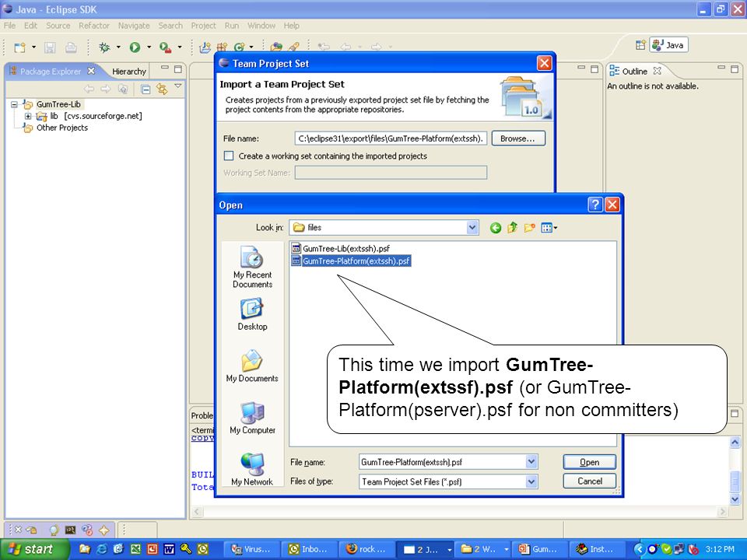Viewport: 747px width, 560px height.
Task: Enable Create a working set checkbox
Action: coord(229,156)
